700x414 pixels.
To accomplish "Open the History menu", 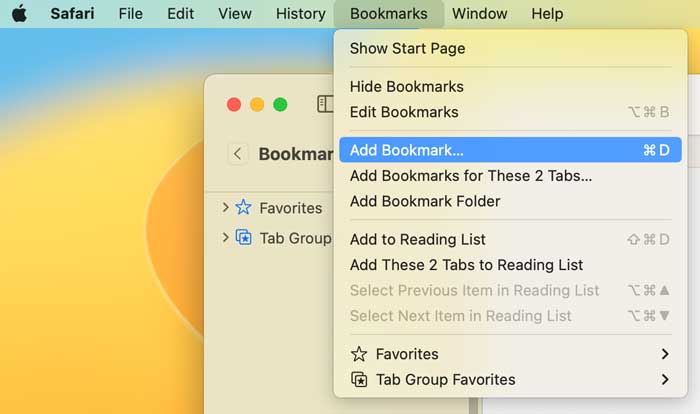I will 300,14.
